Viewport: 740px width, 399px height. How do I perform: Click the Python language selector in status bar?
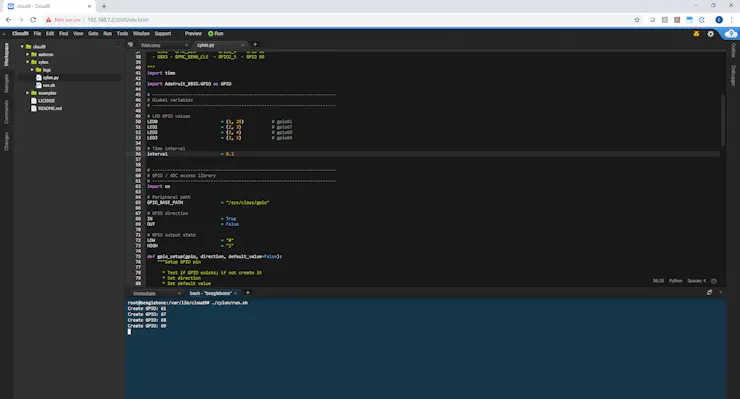click(x=675, y=281)
